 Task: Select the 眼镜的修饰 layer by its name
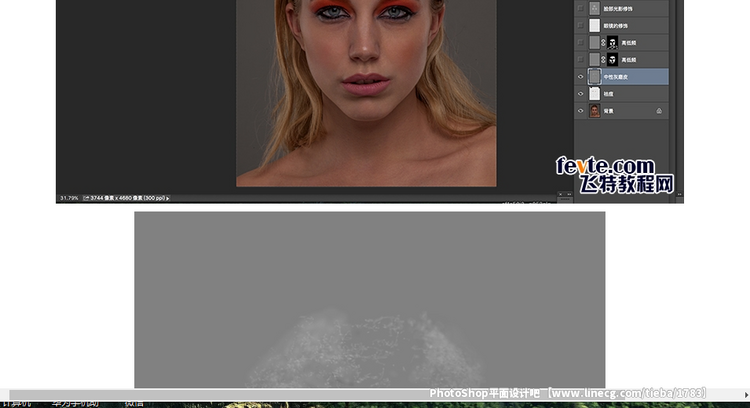point(615,26)
